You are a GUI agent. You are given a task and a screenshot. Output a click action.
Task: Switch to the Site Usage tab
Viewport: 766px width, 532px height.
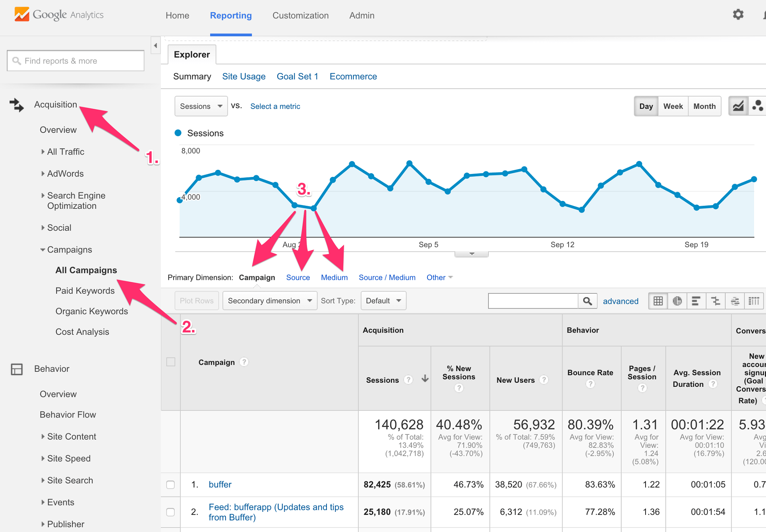click(243, 76)
